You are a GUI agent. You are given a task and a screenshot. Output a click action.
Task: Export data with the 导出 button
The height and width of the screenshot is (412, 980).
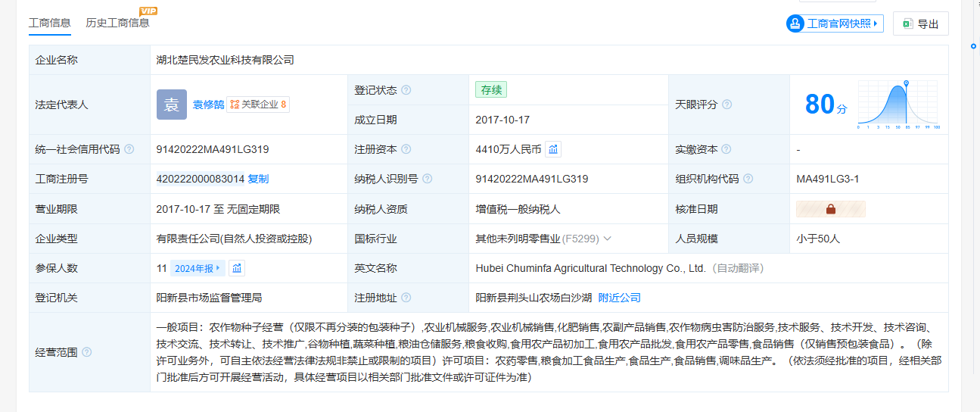coord(920,23)
